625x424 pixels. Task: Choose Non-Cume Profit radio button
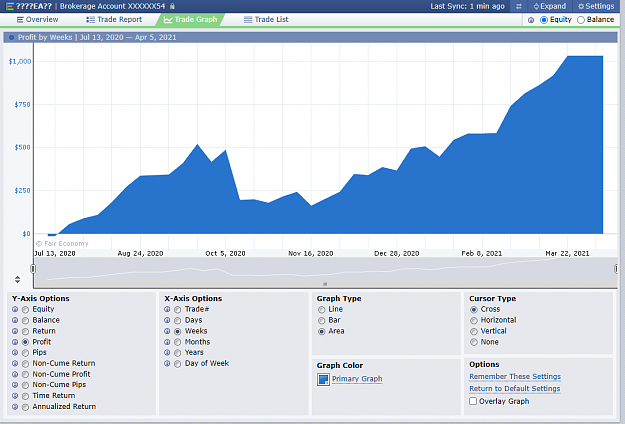pos(26,374)
